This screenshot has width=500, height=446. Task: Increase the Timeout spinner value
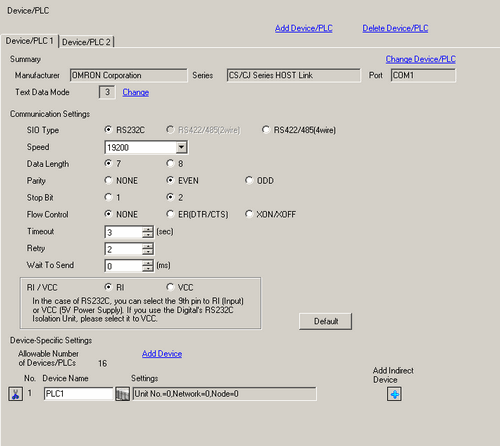(x=147, y=229)
